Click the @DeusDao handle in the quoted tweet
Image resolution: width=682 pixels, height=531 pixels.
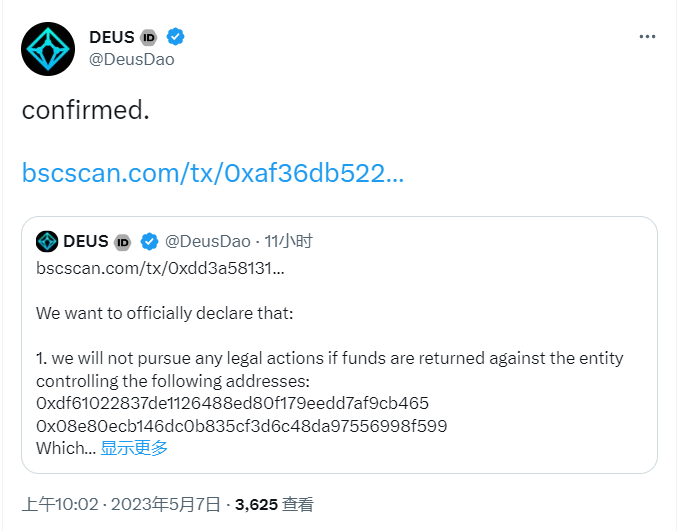pos(207,242)
